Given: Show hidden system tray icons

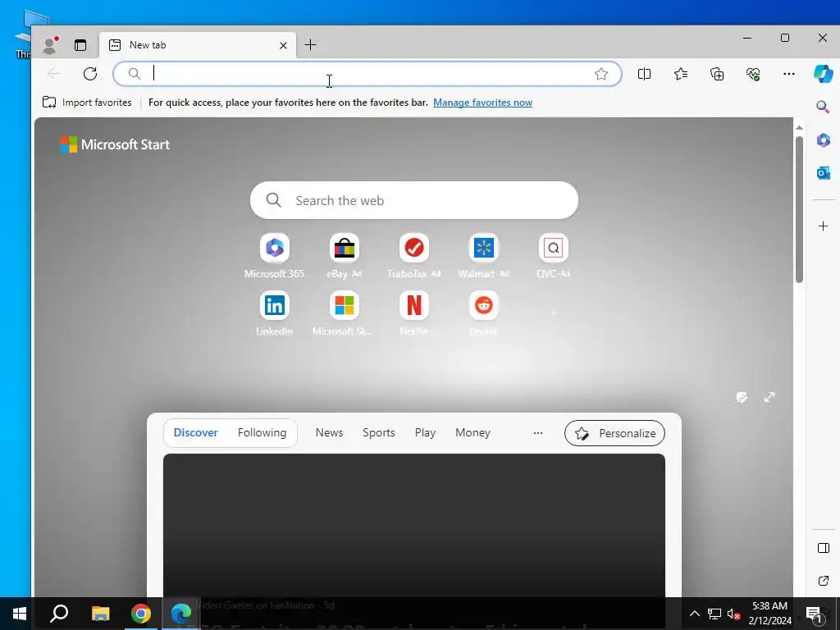Looking at the screenshot, I should pyautogui.click(x=694, y=614).
